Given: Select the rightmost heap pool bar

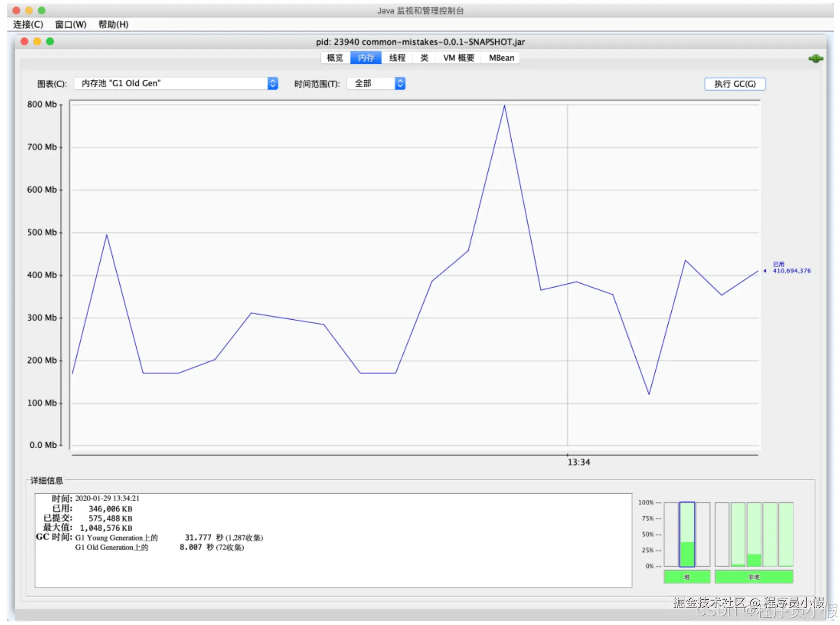Looking at the screenshot, I should point(703,534).
